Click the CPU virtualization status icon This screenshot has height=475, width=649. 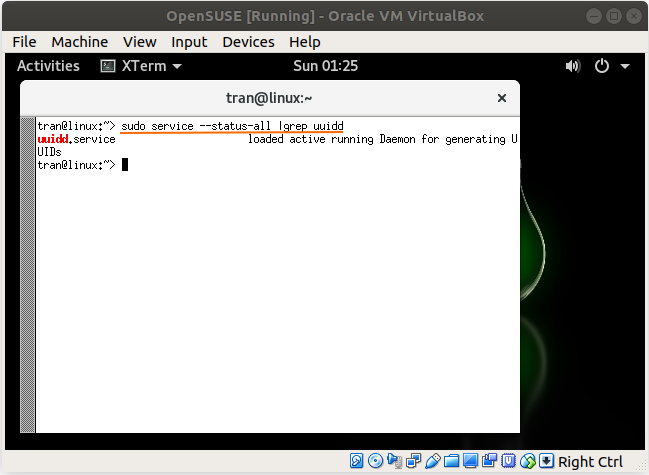click(509, 461)
